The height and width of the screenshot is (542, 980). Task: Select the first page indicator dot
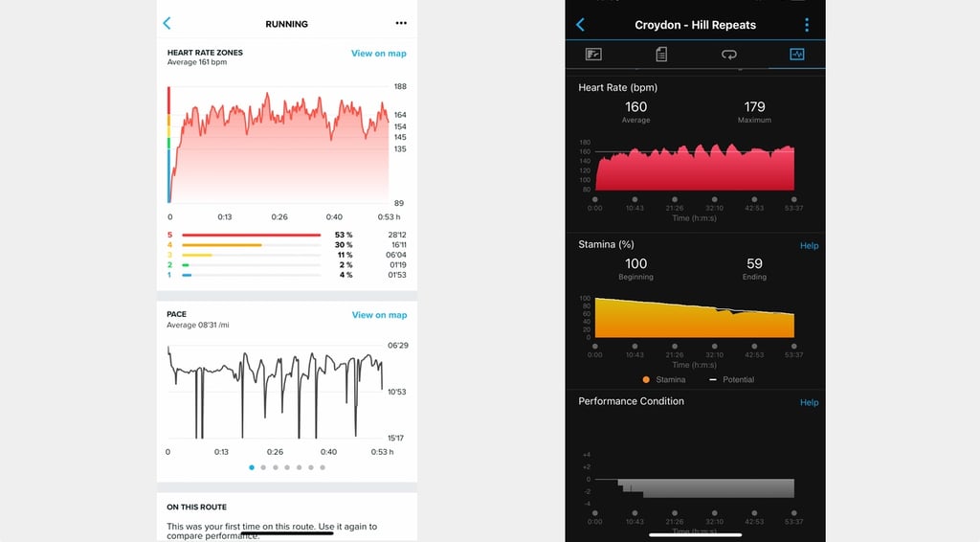point(252,467)
